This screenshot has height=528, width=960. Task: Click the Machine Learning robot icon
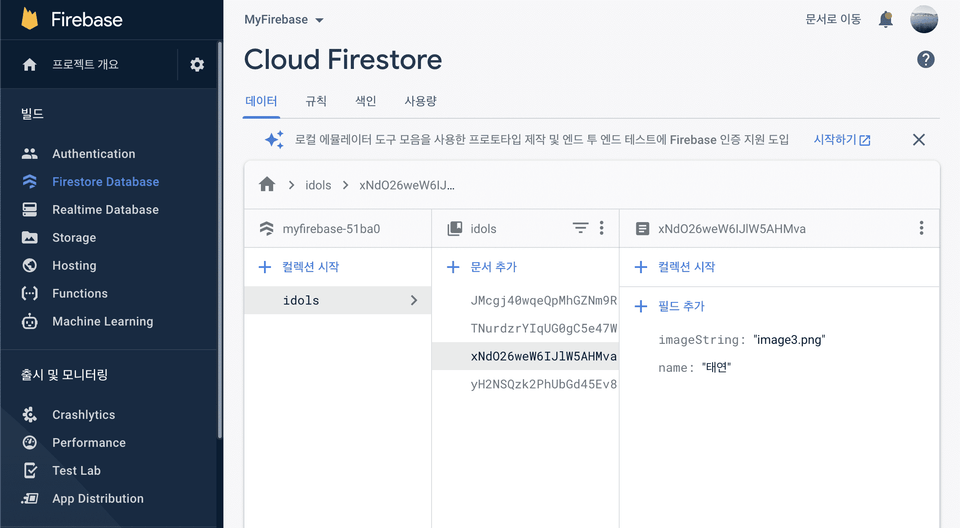[x=29, y=321]
